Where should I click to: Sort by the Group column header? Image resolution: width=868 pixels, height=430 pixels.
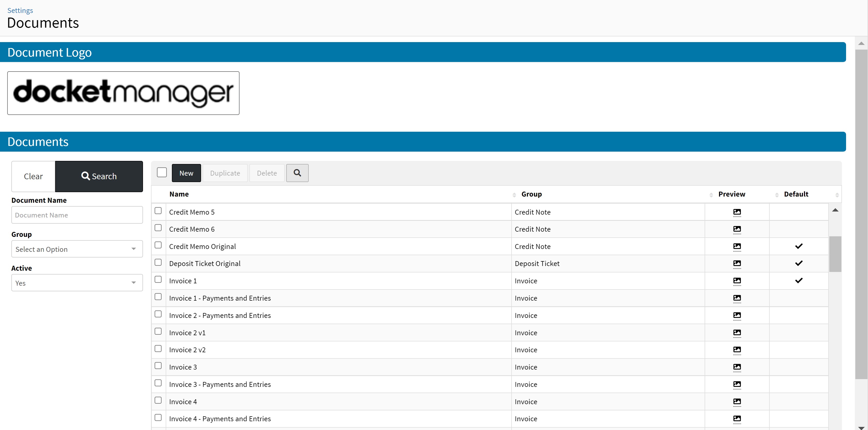pyautogui.click(x=531, y=194)
